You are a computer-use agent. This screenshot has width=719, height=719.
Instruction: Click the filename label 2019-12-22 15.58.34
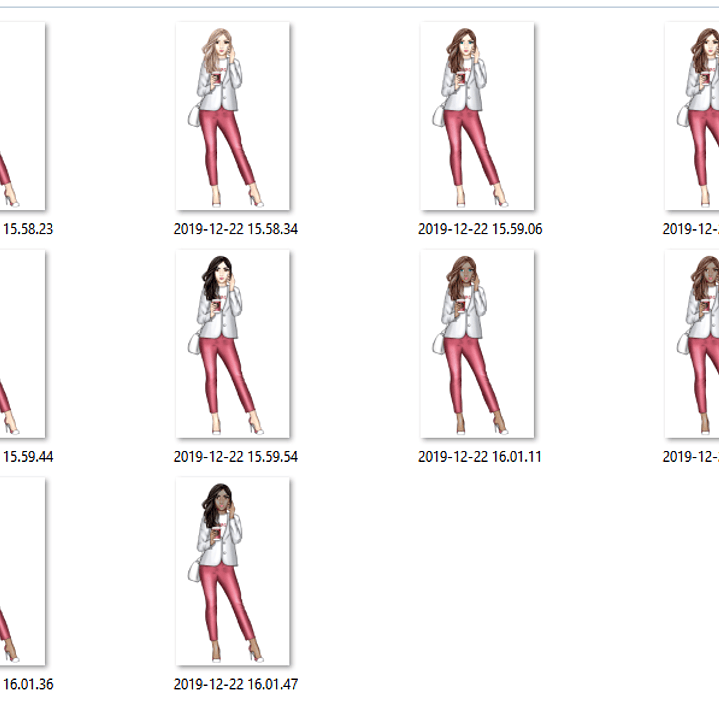pos(235,229)
